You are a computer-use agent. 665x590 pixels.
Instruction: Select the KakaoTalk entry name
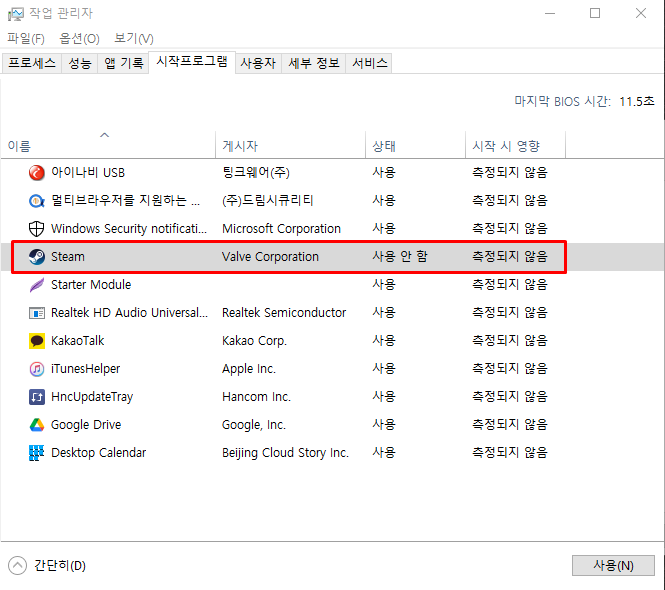tap(77, 341)
